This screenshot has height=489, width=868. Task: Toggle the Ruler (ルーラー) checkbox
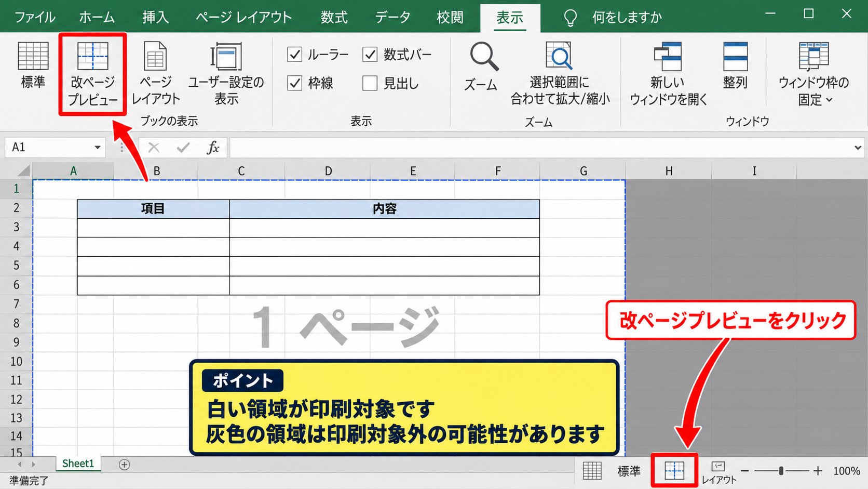295,54
